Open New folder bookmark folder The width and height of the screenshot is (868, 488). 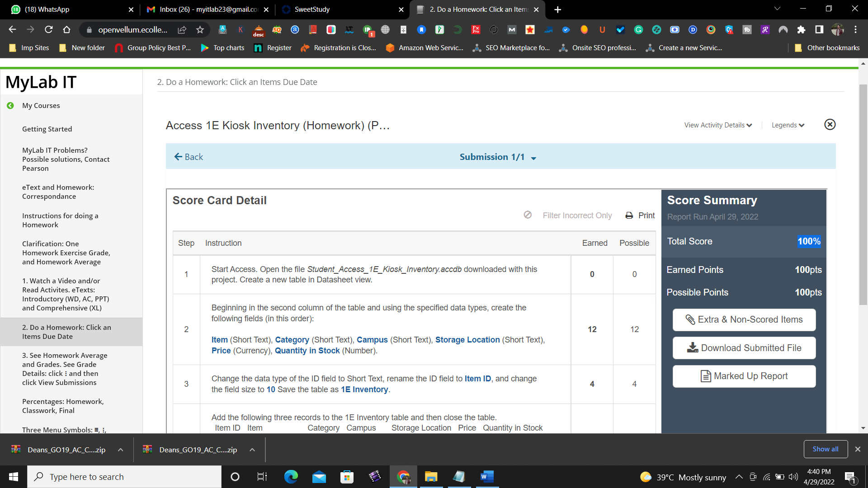click(x=82, y=48)
